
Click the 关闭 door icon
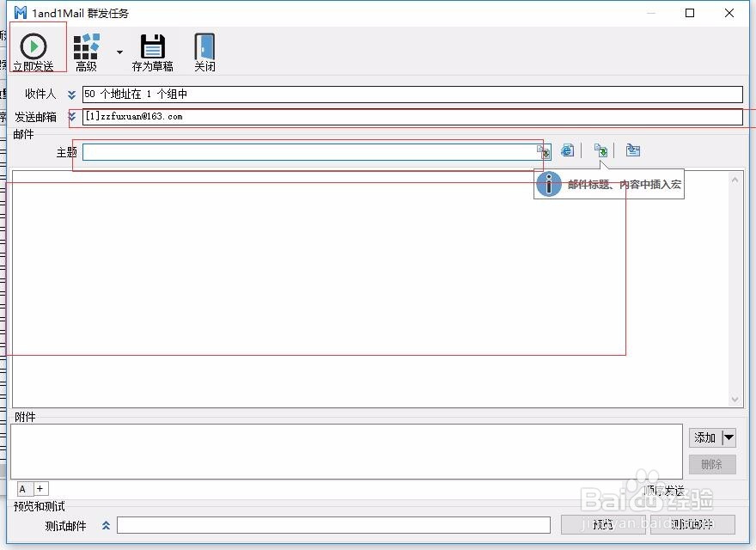205,52
